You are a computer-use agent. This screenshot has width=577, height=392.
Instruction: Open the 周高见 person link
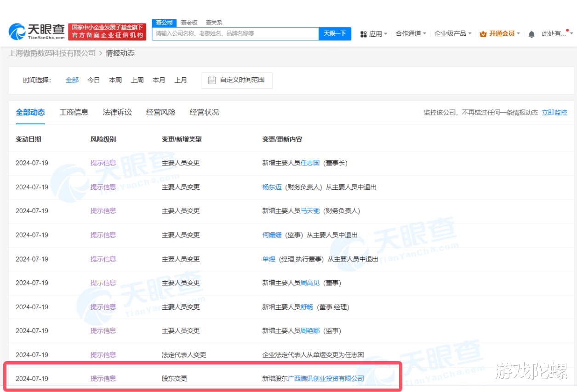pyautogui.click(x=310, y=283)
